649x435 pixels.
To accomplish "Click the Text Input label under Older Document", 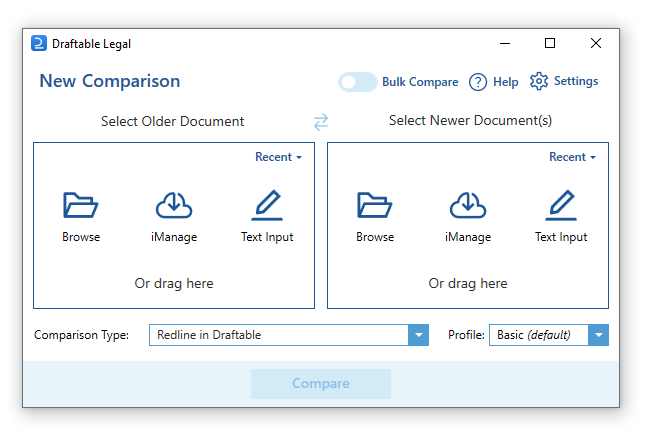I will [267, 237].
